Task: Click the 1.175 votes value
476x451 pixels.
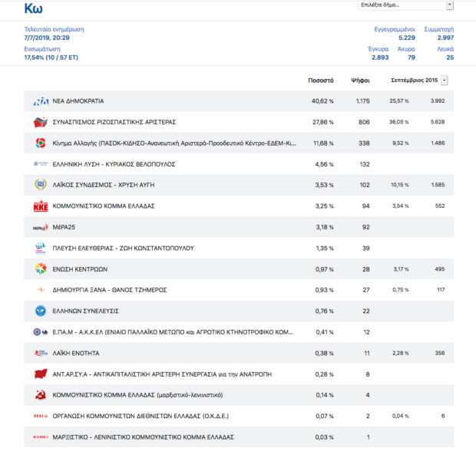Action: [x=363, y=101]
